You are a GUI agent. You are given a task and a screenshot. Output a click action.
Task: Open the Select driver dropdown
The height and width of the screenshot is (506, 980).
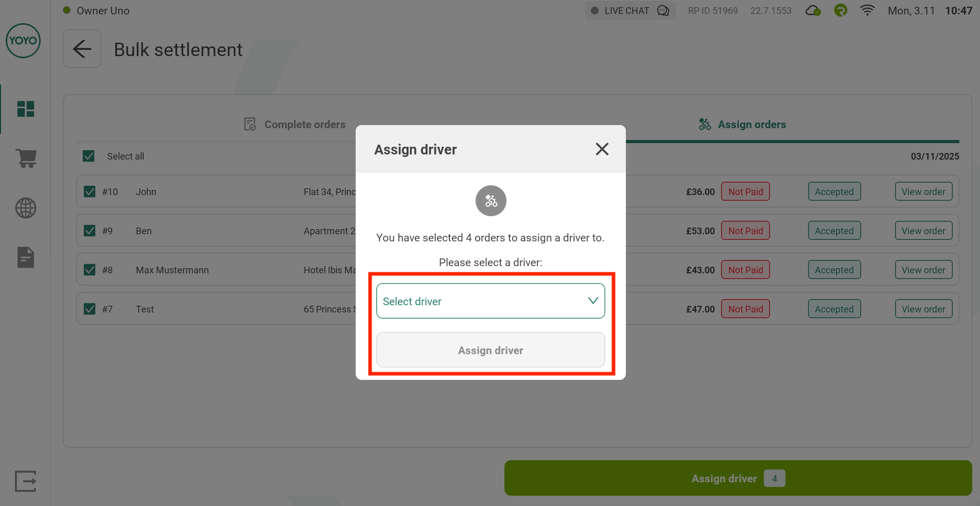491,301
